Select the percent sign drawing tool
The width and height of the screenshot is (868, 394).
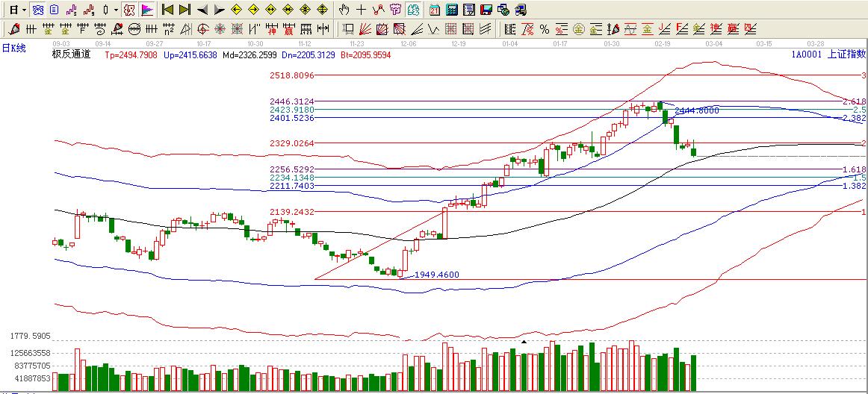point(545,29)
